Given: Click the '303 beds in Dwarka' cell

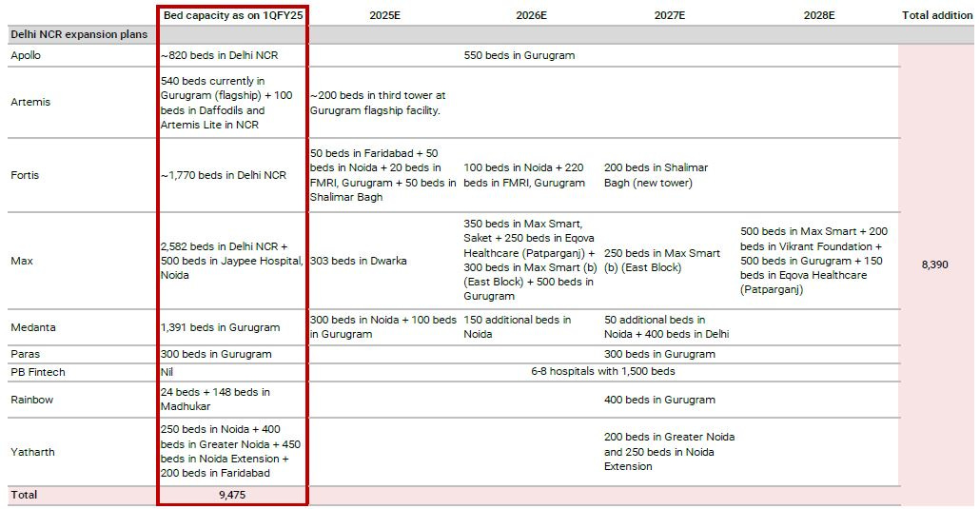Looking at the screenshot, I should (358, 261).
